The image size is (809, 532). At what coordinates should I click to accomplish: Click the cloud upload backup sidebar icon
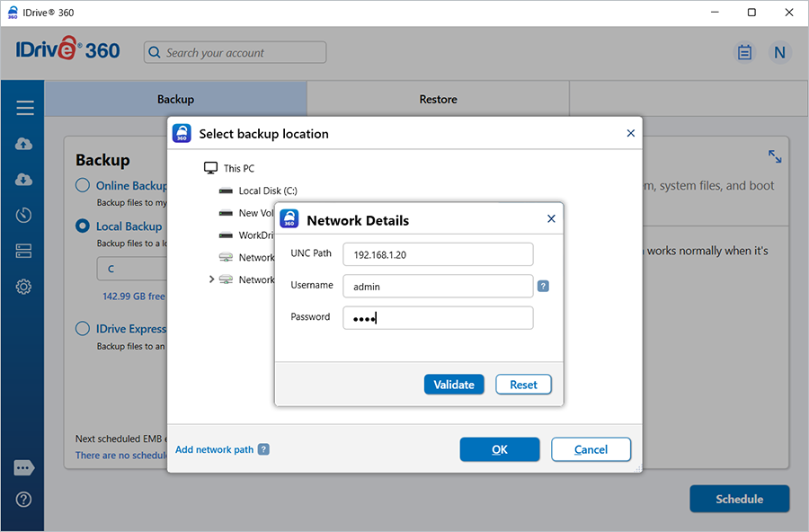click(x=24, y=144)
